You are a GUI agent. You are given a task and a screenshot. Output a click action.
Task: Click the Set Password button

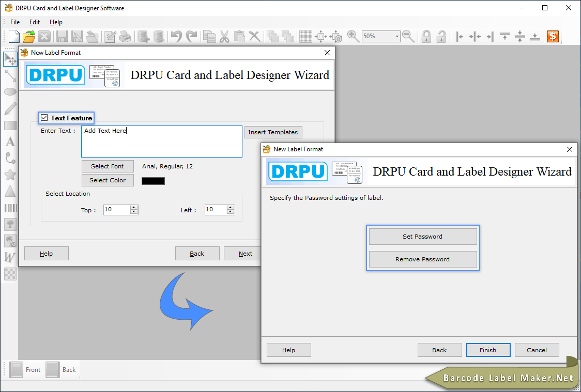pos(423,237)
